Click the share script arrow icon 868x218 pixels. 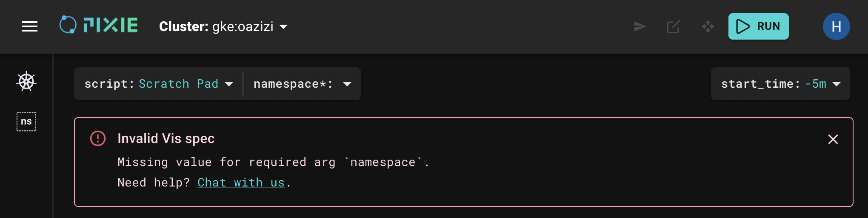640,26
